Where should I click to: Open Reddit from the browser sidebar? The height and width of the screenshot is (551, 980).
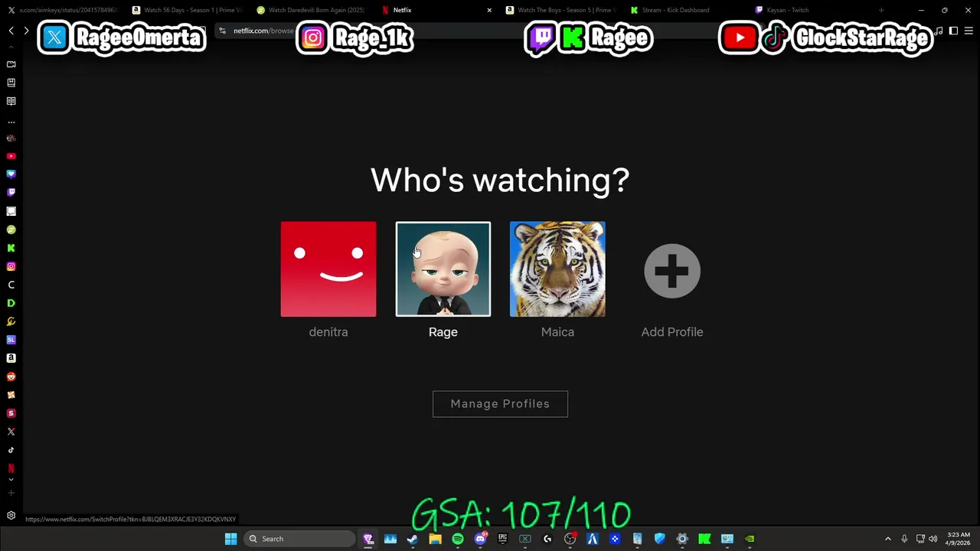(11, 377)
